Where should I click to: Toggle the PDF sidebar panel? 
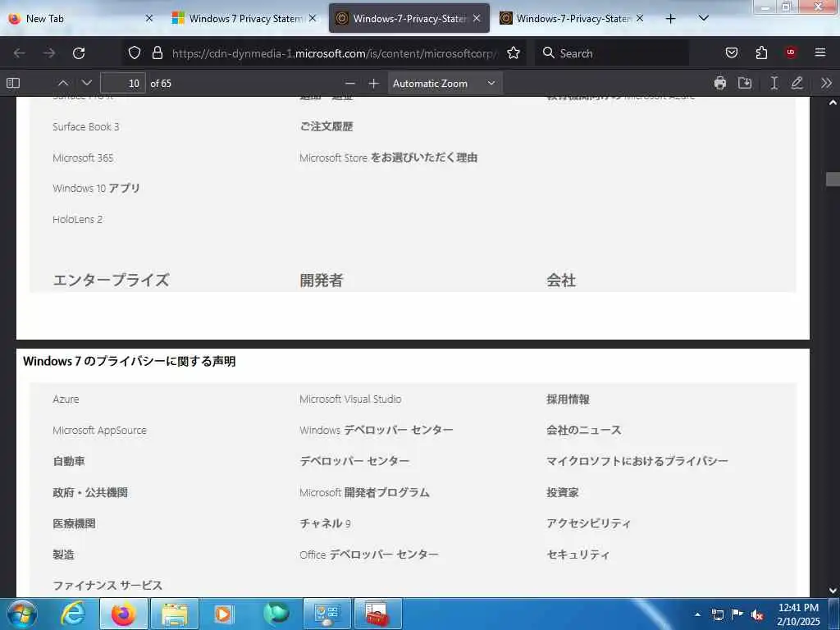coord(13,83)
